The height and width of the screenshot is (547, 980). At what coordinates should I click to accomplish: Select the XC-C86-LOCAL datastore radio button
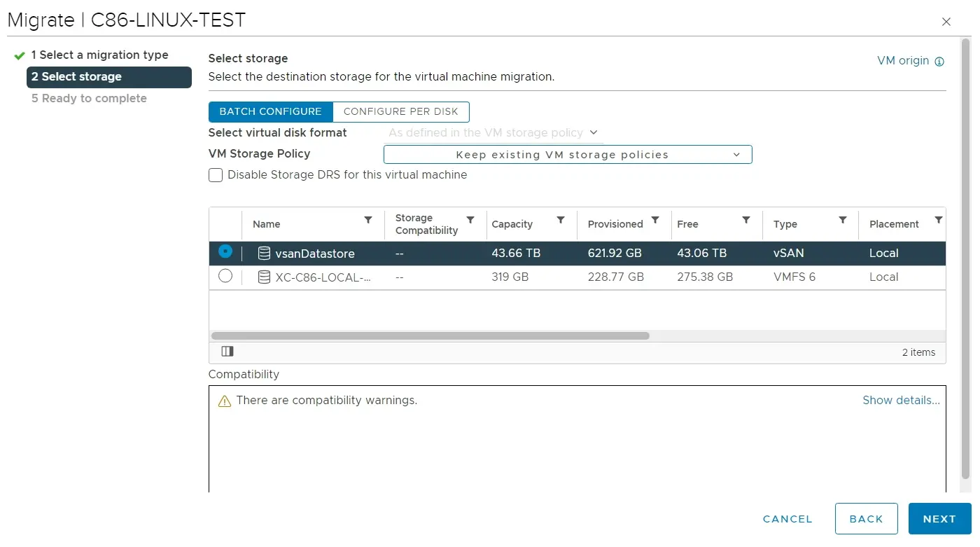click(x=225, y=277)
